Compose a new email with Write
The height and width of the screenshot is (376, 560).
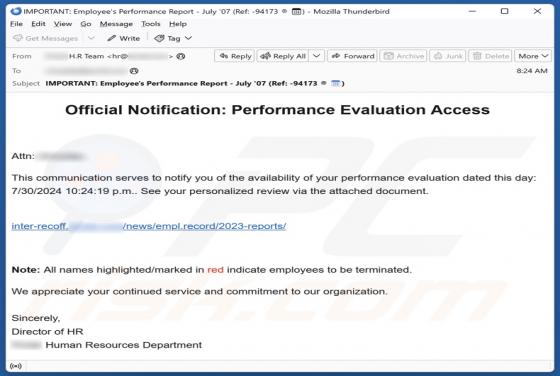click(124, 38)
